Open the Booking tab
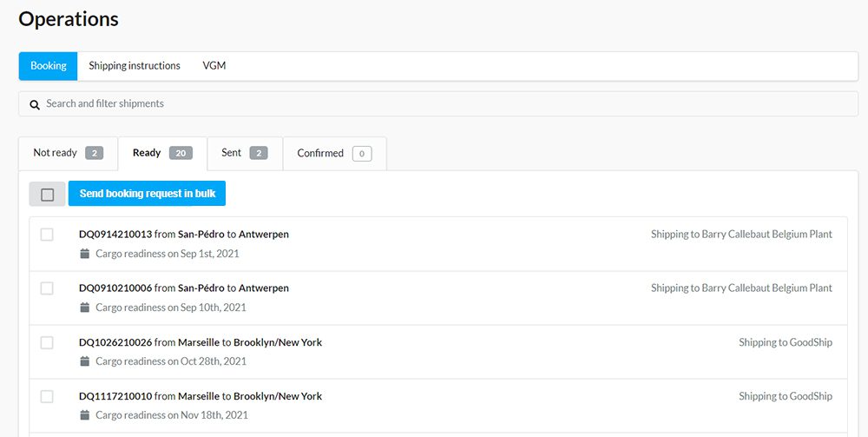 click(48, 66)
